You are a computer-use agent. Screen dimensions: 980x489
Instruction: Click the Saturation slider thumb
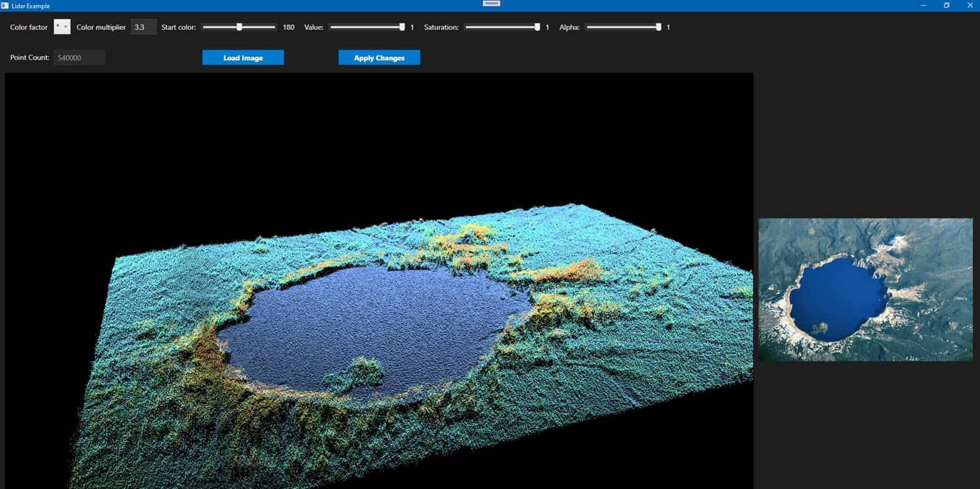[x=537, y=27]
